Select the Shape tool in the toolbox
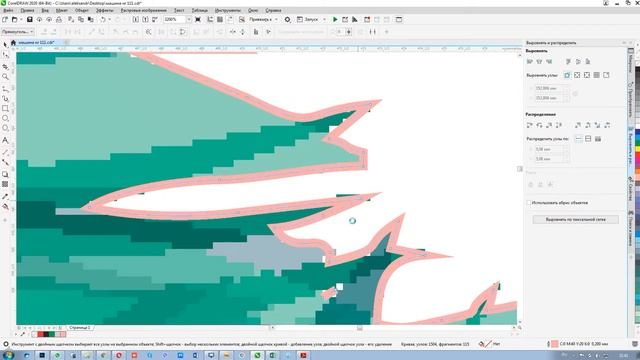The height and width of the screenshot is (360, 640). pos(5,55)
